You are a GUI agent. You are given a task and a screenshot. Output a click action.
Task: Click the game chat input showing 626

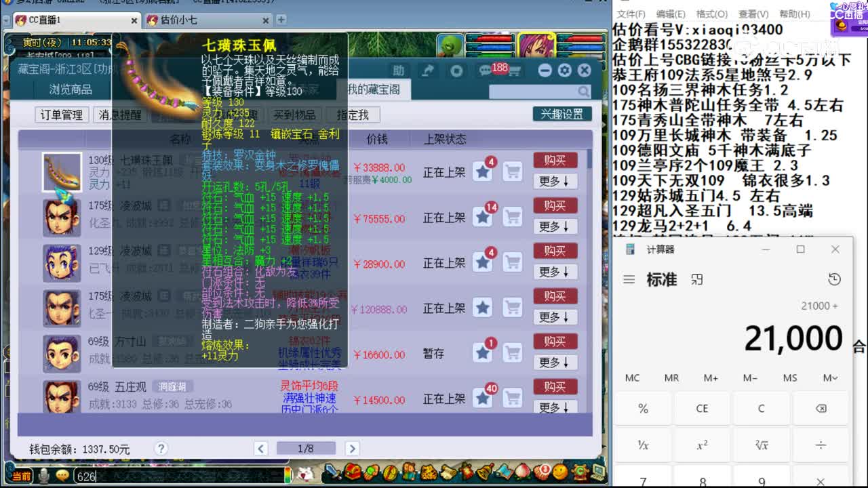[178, 476]
